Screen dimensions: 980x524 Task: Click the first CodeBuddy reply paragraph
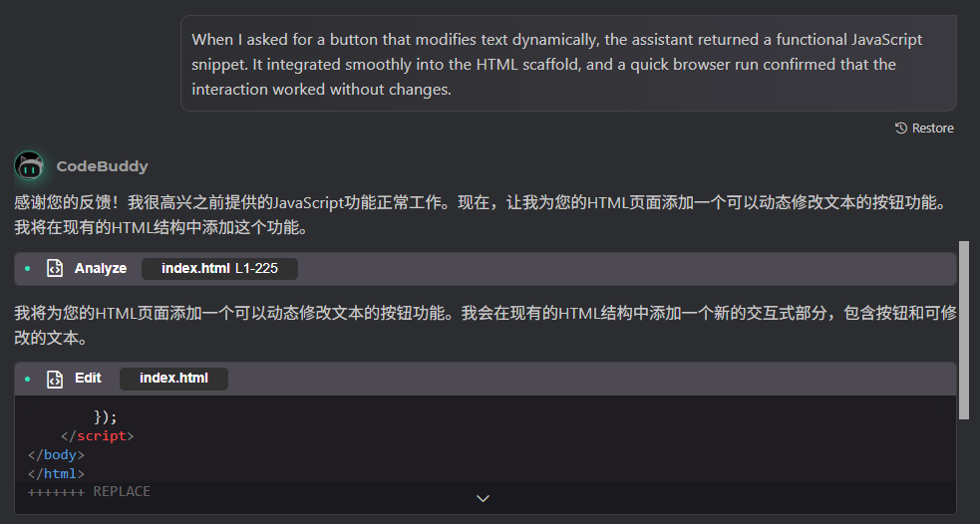tap(479, 214)
